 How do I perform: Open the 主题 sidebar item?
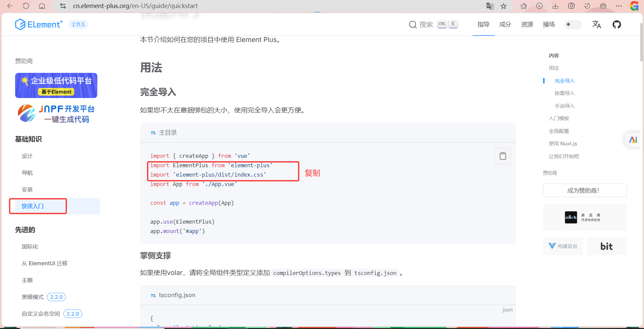click(x=27, y=280)
